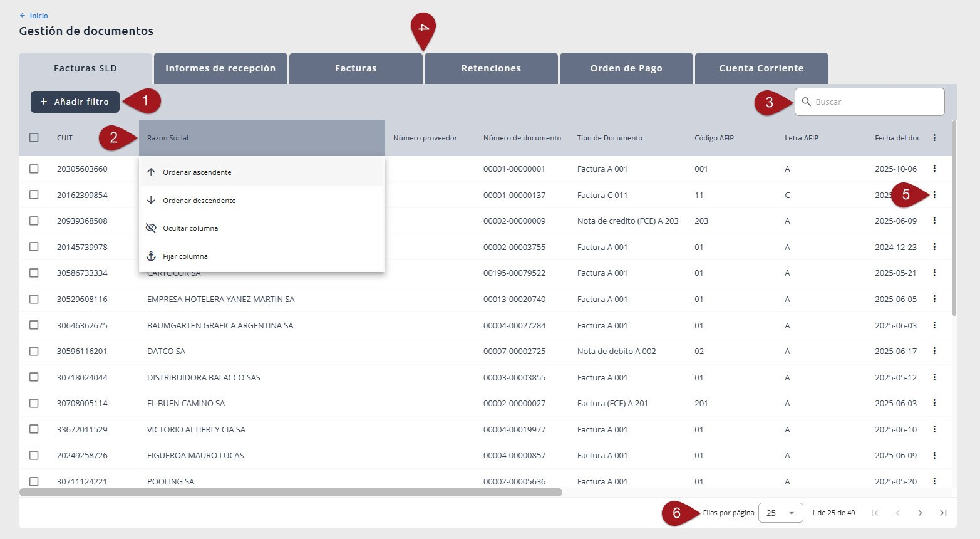Toggle the select-all checkbox in header
Screen dimensions: 980x539
point(34,138)
